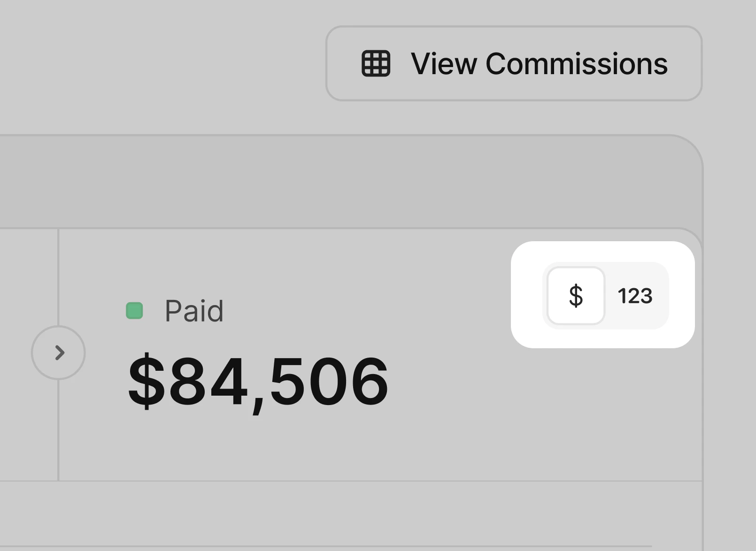Click the gray track of the $/123 switch

606,296
